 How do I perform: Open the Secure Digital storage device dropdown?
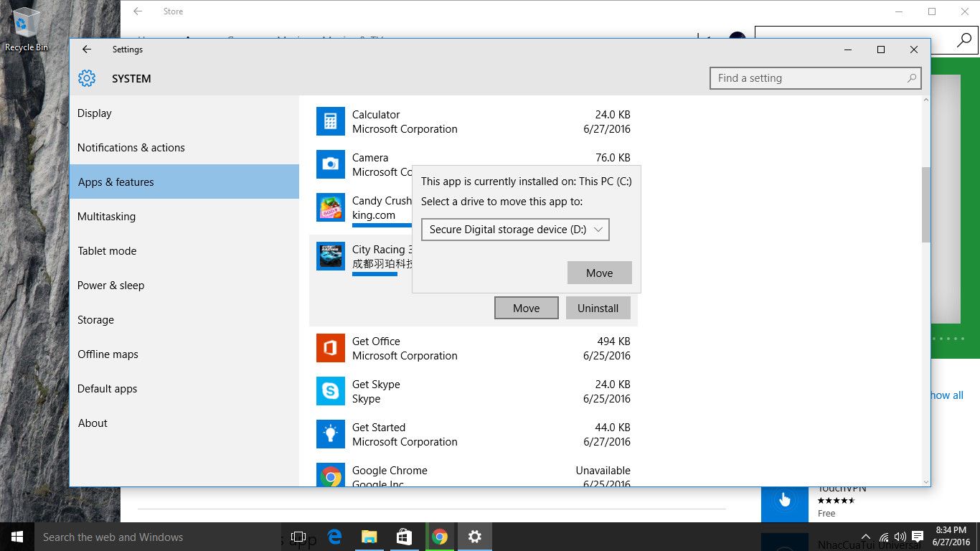(515, 230)
